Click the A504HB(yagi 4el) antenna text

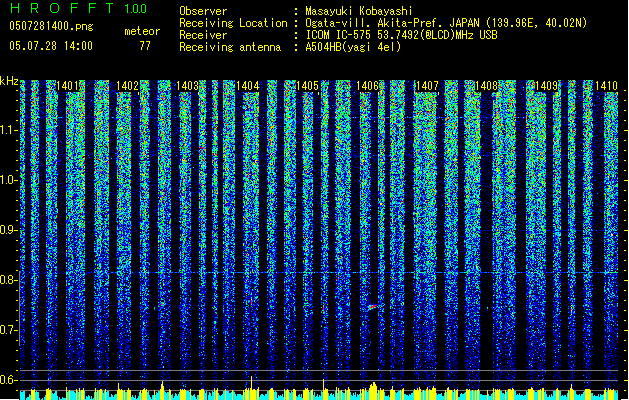coord(353,47)
